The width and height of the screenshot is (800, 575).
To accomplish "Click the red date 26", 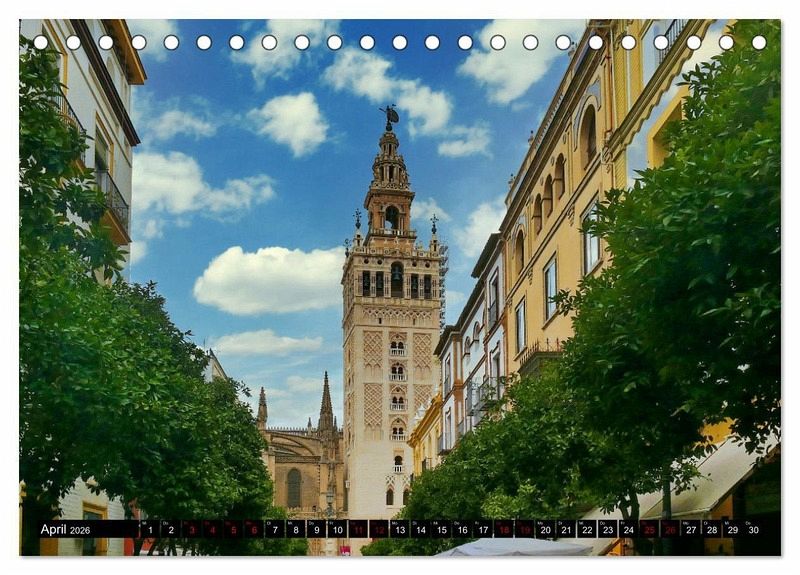I will (670, 529).
